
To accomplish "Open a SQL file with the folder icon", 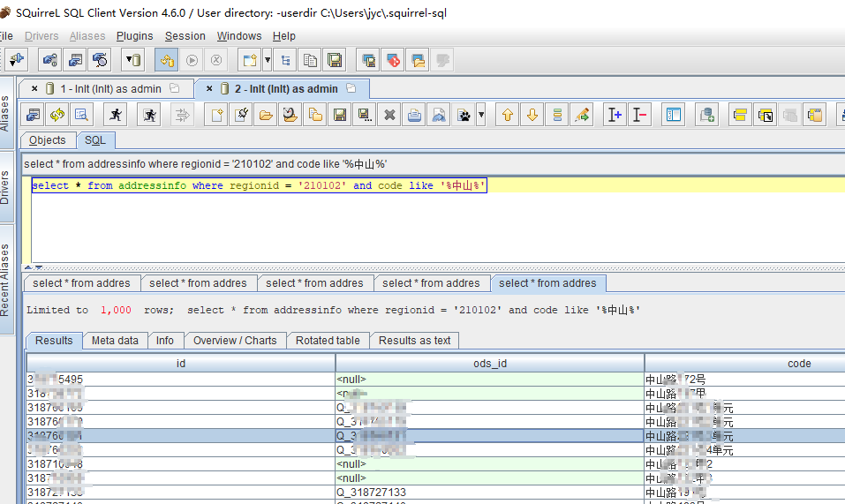I will pos(265,115).
